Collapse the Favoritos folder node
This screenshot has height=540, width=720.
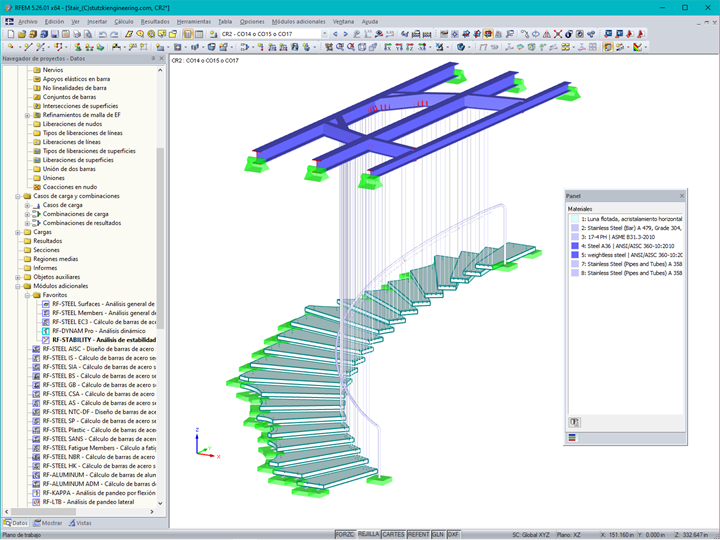pyautogui.click(x=27, y=295)
